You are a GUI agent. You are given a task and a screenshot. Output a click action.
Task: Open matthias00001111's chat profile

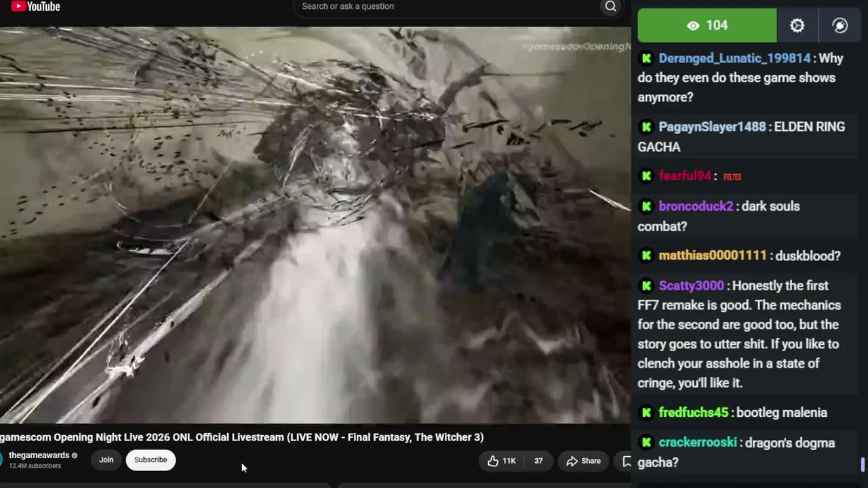[713, 256]
